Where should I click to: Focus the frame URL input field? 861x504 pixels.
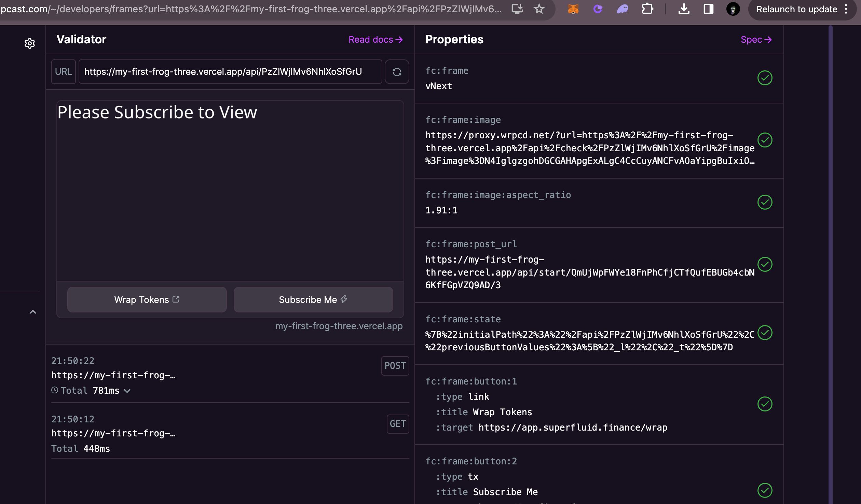(x=230, y=72)
